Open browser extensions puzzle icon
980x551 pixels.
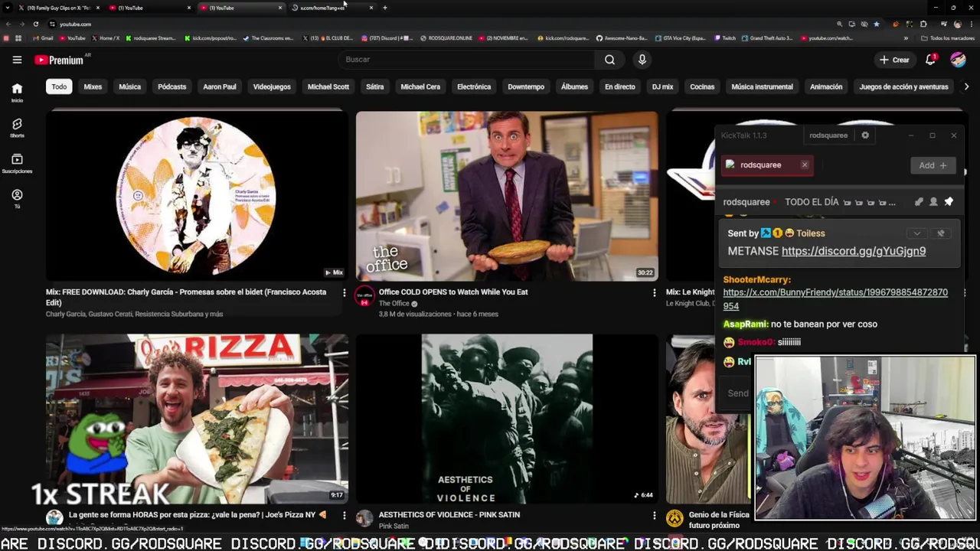(923, 24)
